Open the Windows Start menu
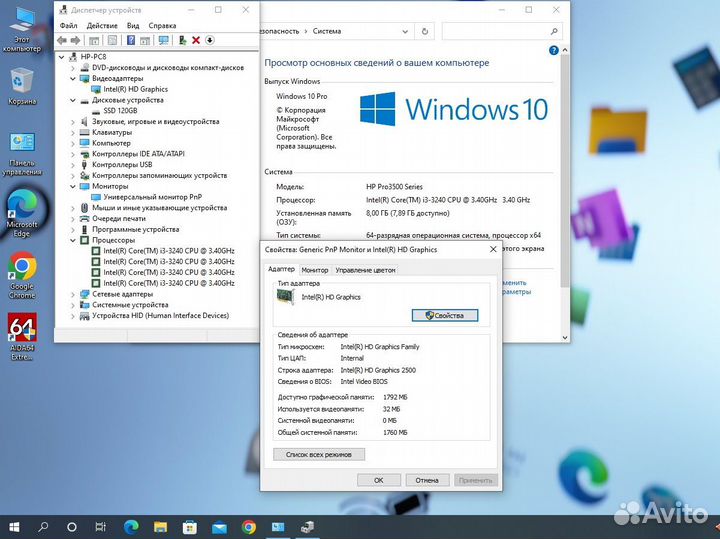This screenshot has width=720, height=539. (14, 527)
